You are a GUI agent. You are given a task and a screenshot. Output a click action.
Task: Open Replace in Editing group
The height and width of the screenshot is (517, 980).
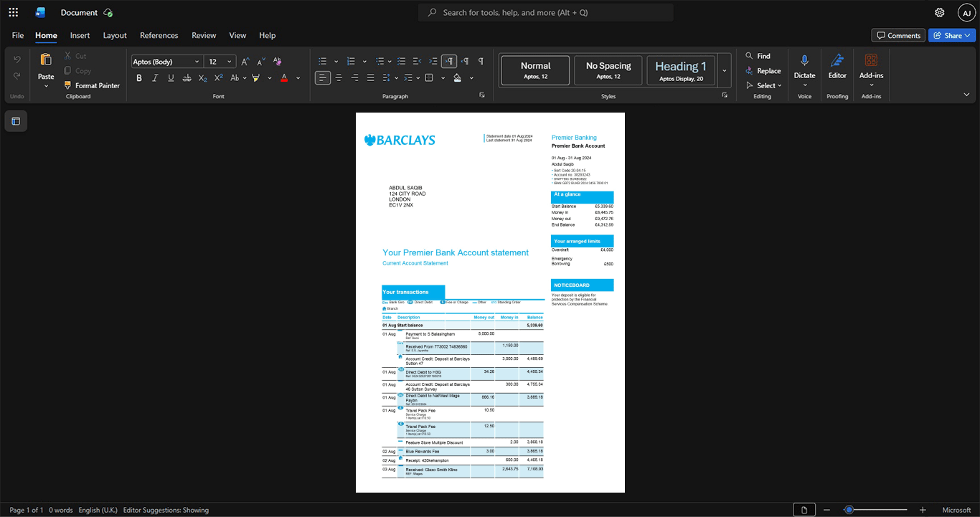pos(763,71)
